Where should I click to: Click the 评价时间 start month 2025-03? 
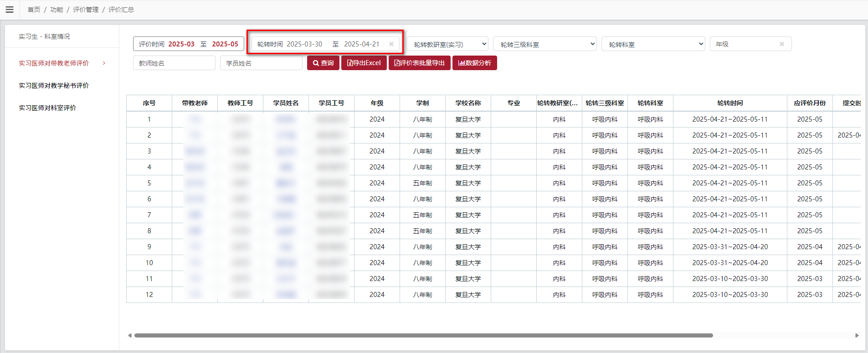pyautogui.click(x=181, y=44)
